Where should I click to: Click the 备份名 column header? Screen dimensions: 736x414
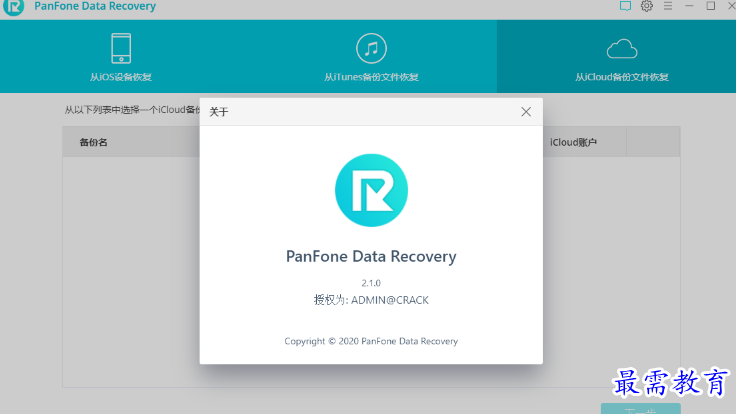coord(93,142)
